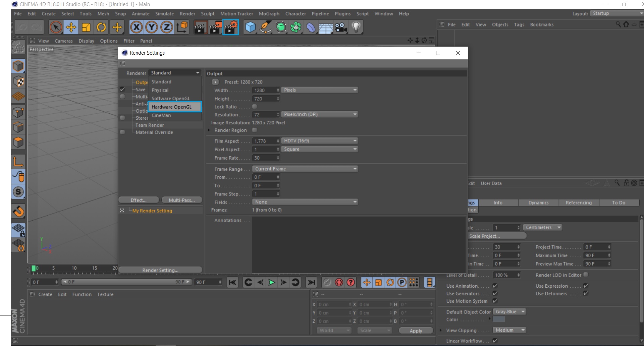Toggle the Use Animation checkbox
The height and width of the screenshot is (346, 644).
pyautogui.click(x=495, y=286)
